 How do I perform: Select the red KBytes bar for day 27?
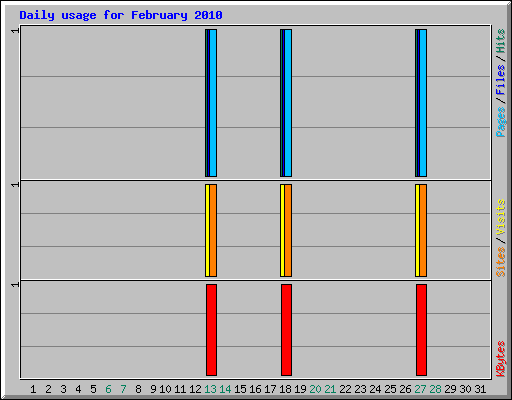[x=421, y=330]
